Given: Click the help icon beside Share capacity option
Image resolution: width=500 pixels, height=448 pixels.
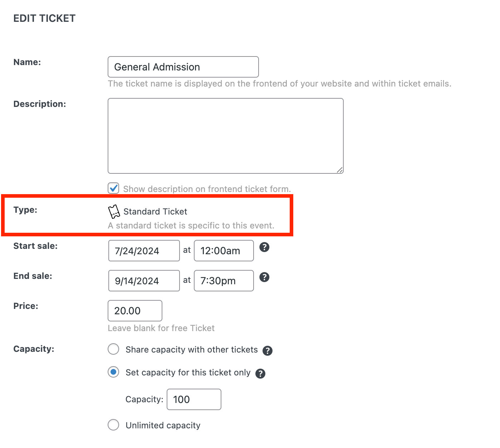Looking at the screenshot, I should 268,351.
